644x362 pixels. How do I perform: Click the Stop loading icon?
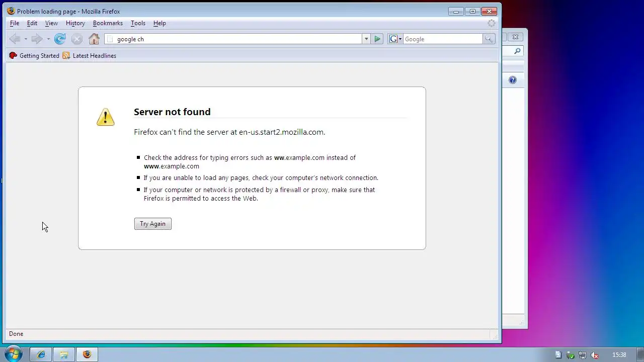tap(77, 39)
